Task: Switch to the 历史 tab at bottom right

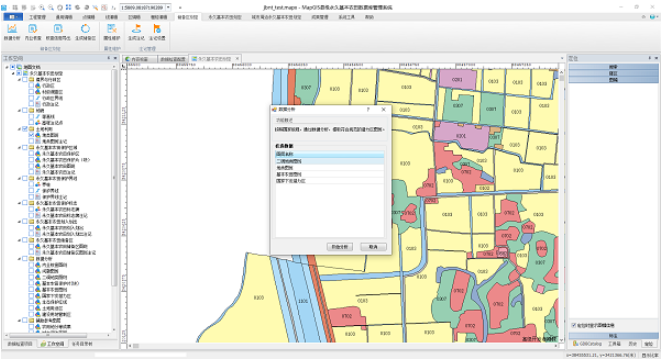Action: coord(632,344)
